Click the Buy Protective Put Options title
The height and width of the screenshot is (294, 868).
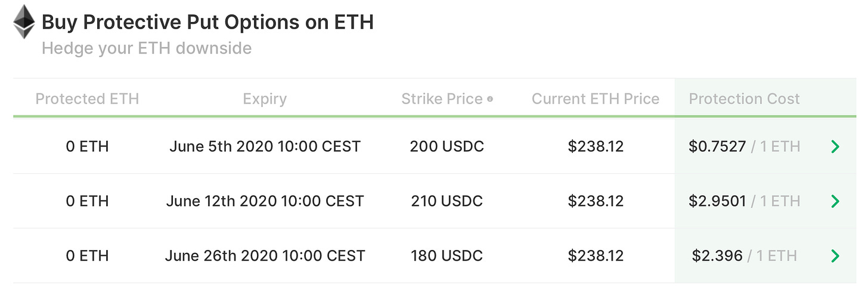point(207,22)
